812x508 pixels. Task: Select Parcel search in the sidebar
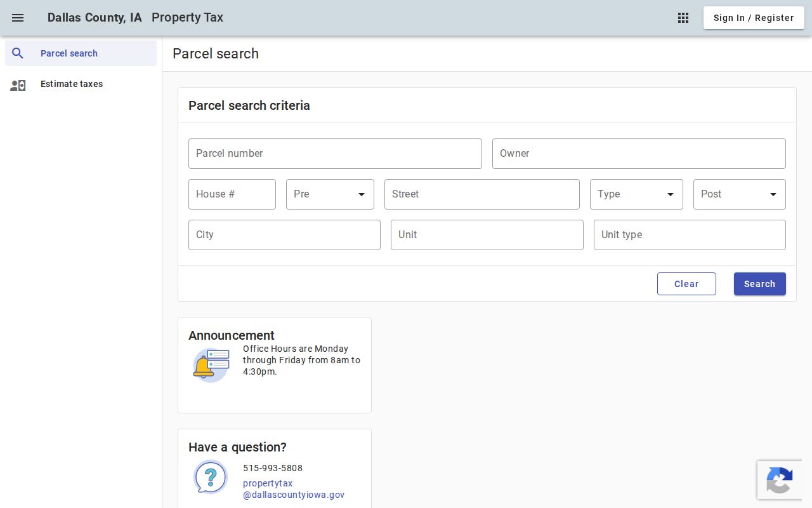[x=81, y=53]
